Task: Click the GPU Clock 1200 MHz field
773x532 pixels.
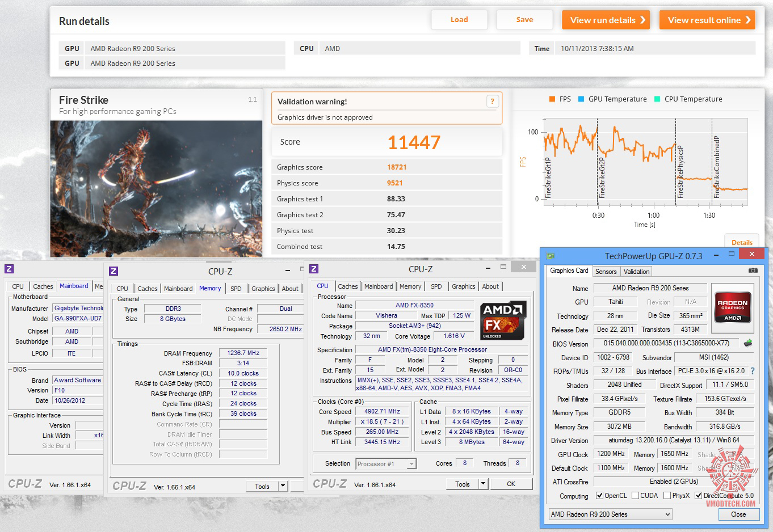Action: click(x=611, y=454)
